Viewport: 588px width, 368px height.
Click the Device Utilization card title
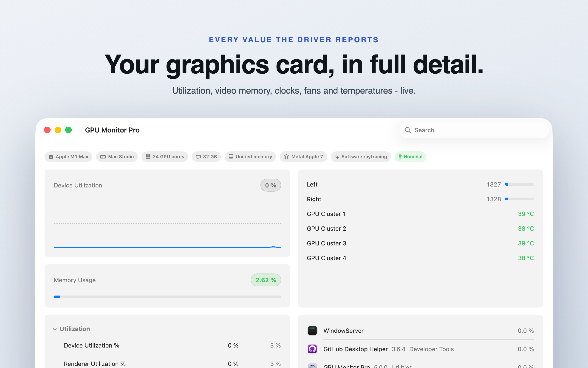pyautogui.click(x=78, y=185)
